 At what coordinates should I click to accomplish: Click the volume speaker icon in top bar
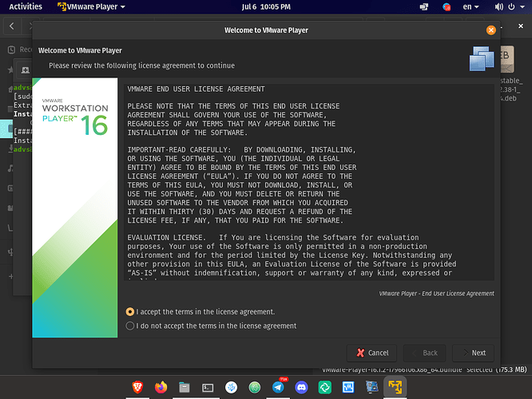tap(498, 6)
